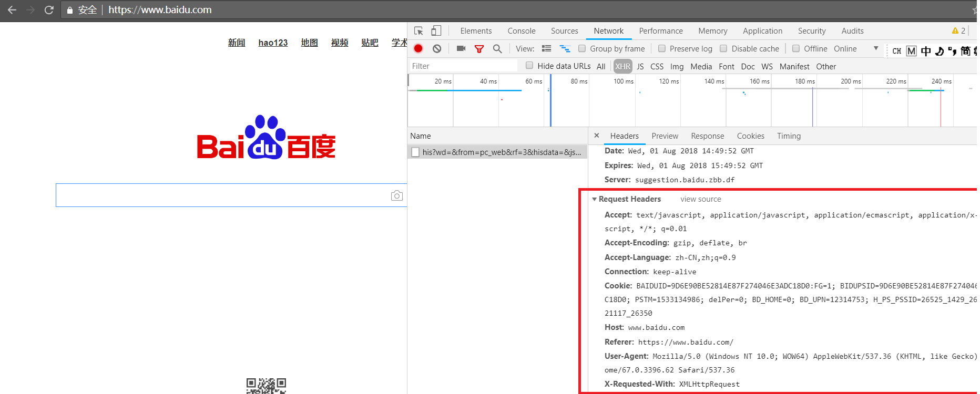
Task: Select the All filter type
Action: tap(601, 66)
